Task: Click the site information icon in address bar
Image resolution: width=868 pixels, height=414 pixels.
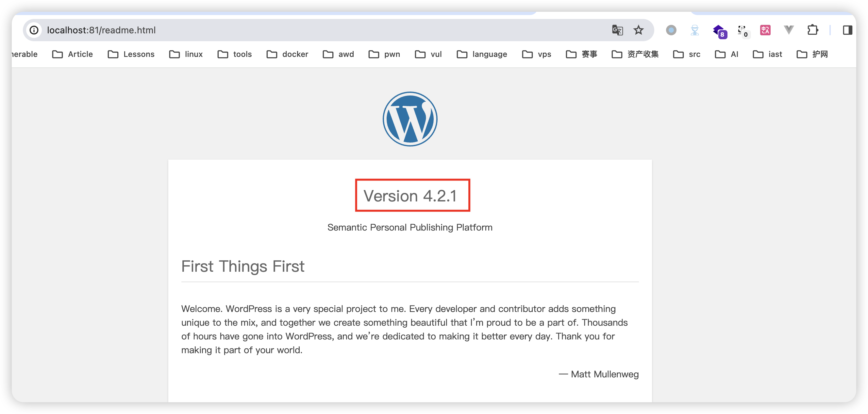Action: click(x=34, y=30)
